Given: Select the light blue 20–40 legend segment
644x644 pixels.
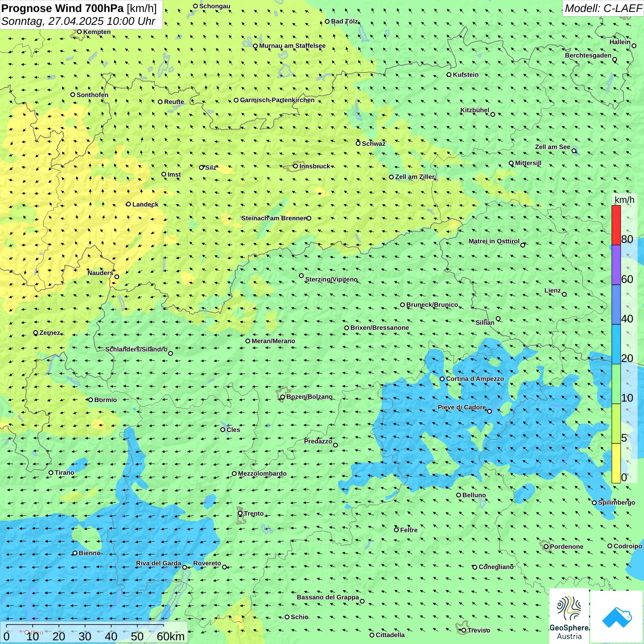Looking at the screenshot, I should tap(616, 345).
